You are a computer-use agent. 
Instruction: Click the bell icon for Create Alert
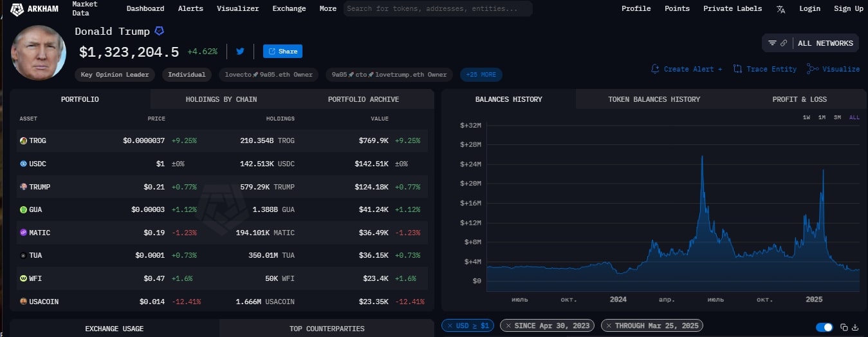coord(655,69)
